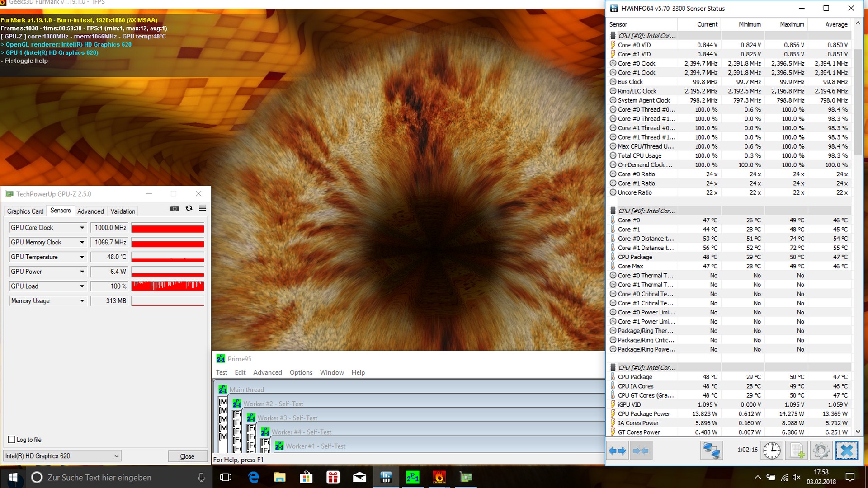This screenshot has height=488, width=868.
Task: Open the Prime95 Test menu
Action: pyautogui.click(x=222, y=372)
